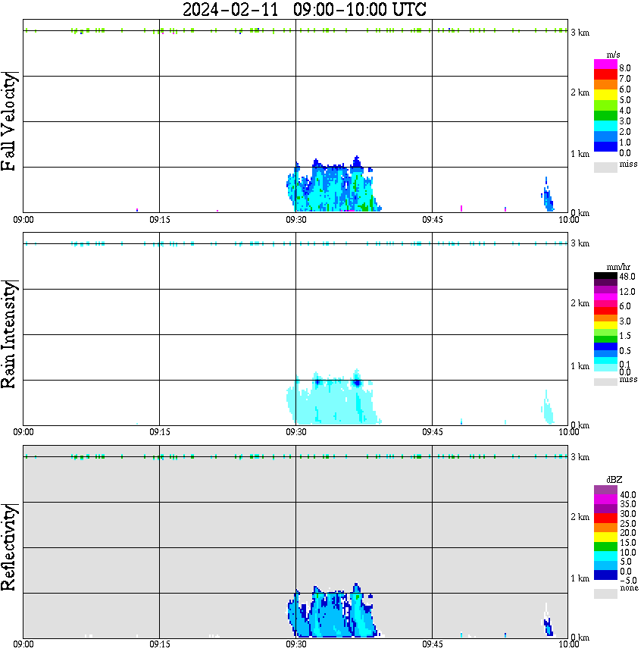Click the 09:00 tick label under Rain Intensity

click(x=23, y=432)
